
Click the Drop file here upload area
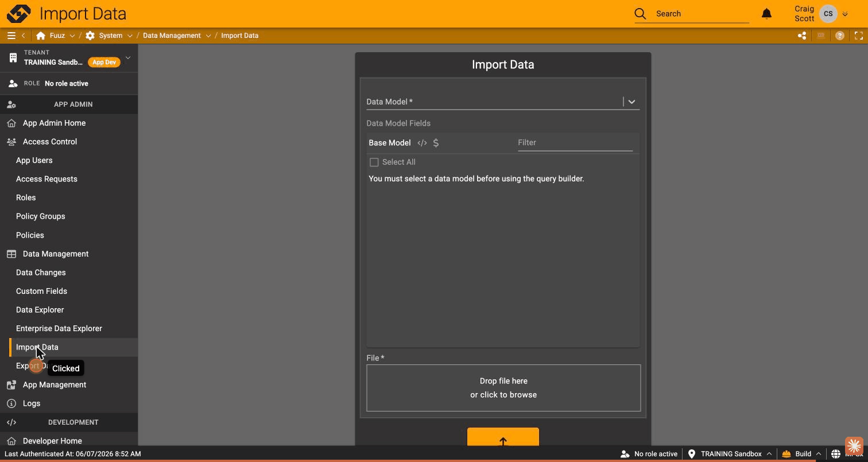tap(503, 388)
